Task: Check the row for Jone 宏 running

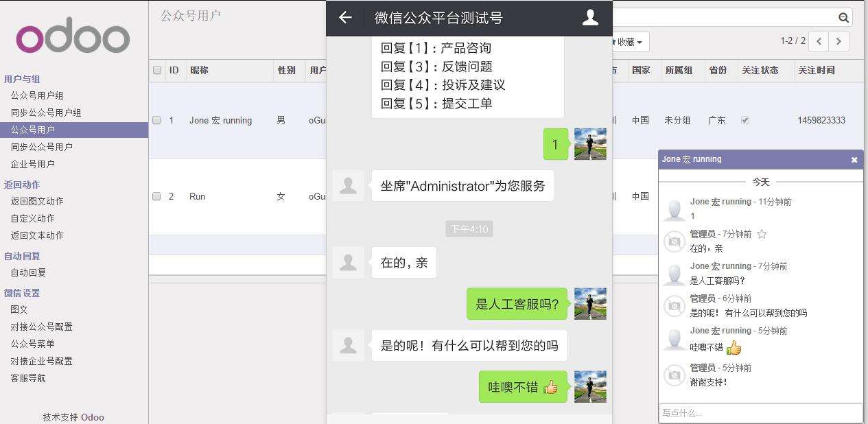Action: [156, 120]
